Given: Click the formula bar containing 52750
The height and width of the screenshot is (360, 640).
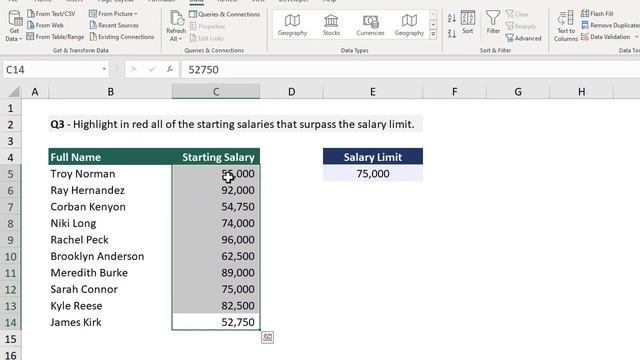Looking at the screenshot, I should tap(410, 70).
